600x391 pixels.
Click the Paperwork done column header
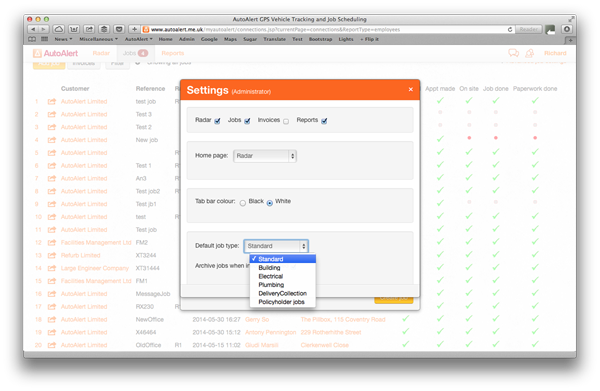[535, 88]
